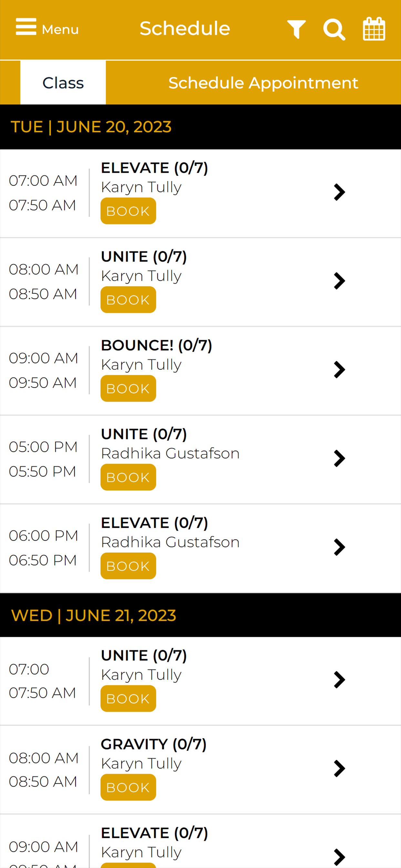Book the GRAVITY class on Wednesday
Screen dimensions: 401x868
[x=128, y=788]
